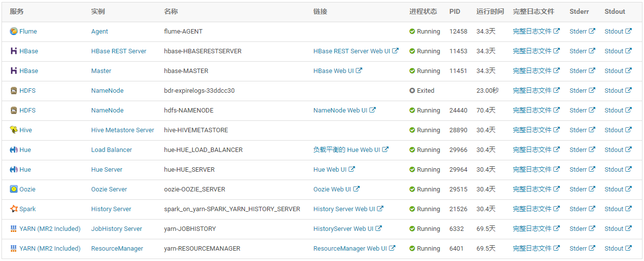Open Hue Web UI link in Hue Server row
Screen dimensions: 644x261
334,169
